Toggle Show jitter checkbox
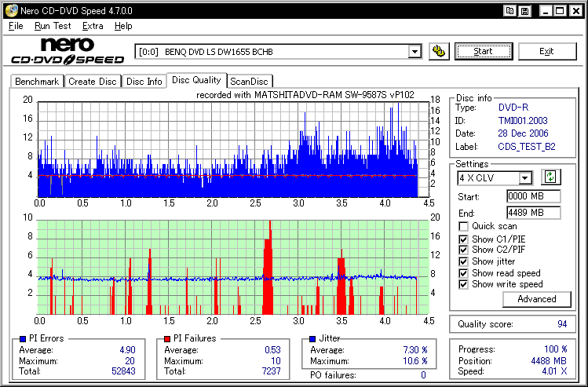The image size is (588, 387). tap(463, 261)
